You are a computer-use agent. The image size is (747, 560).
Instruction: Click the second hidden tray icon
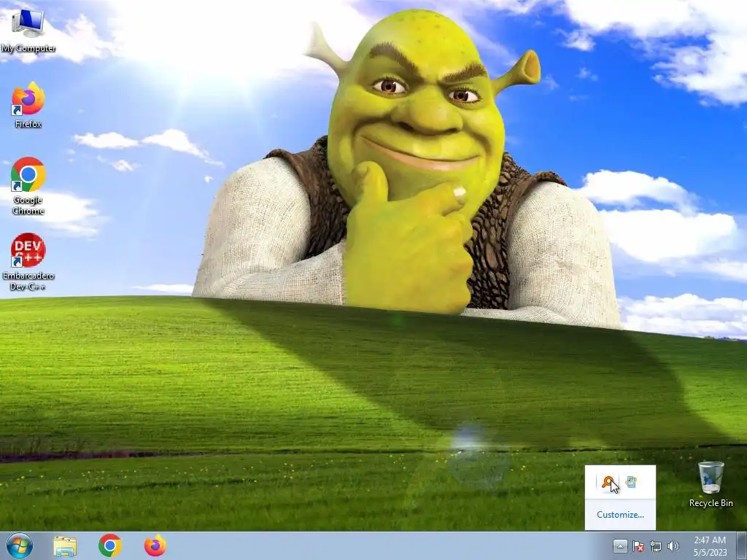[x=631, y=483]
